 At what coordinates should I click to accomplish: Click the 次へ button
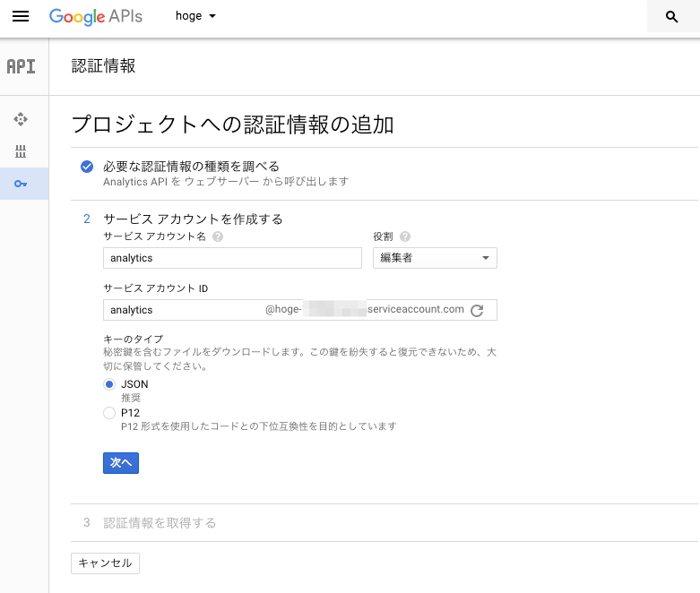(x=121, y=463)
